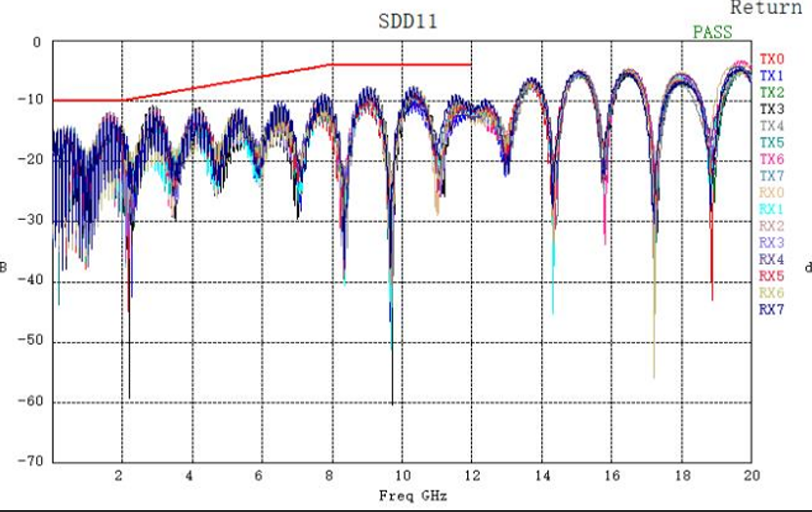812x512 pixels.
Task: Select TX7 in the legend
Action: coord(772,176)
